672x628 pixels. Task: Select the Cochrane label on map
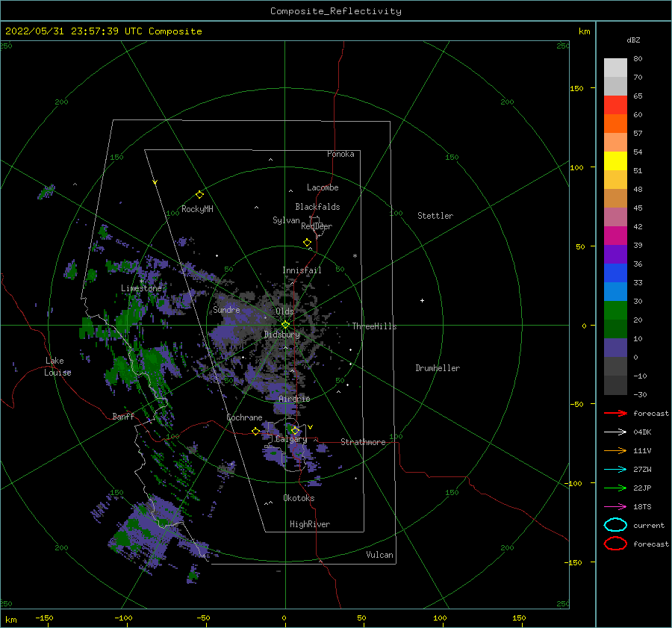244,417
